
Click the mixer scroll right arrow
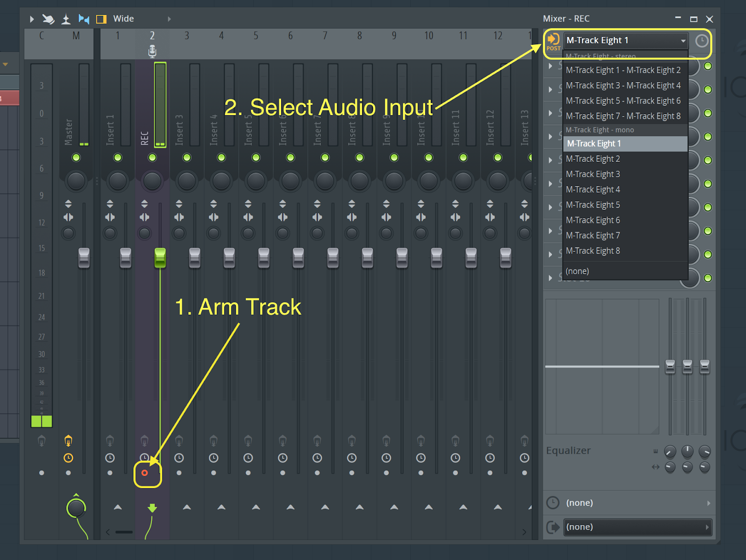524,532
